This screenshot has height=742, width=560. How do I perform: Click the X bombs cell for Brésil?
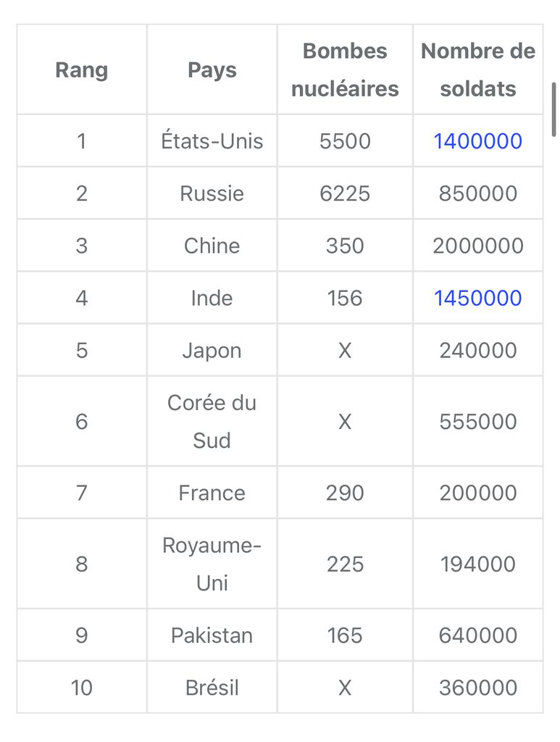pyautogui.click(x=345, y=688)
